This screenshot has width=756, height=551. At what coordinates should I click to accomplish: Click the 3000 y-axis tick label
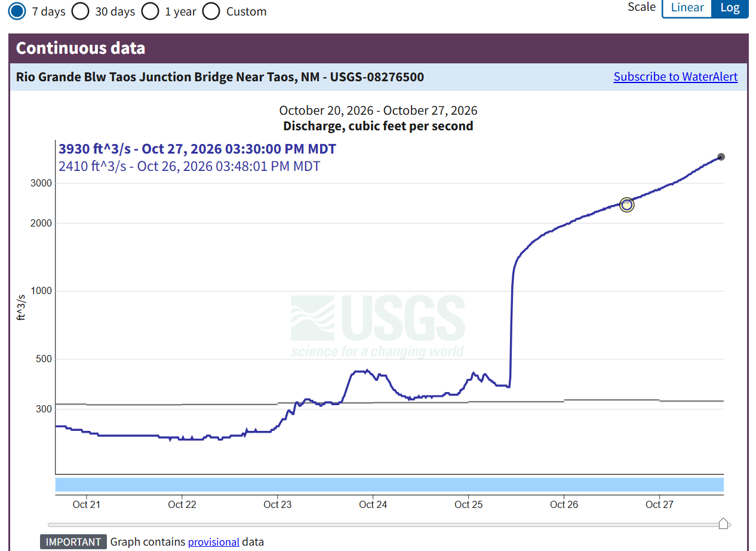point(41,183)
